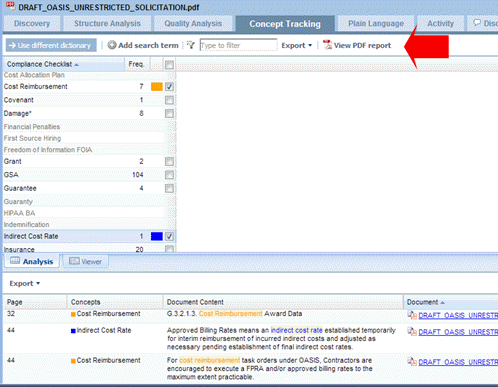Check the Insurance checkbox
The image size is (498, 387).
coord(169,249)
